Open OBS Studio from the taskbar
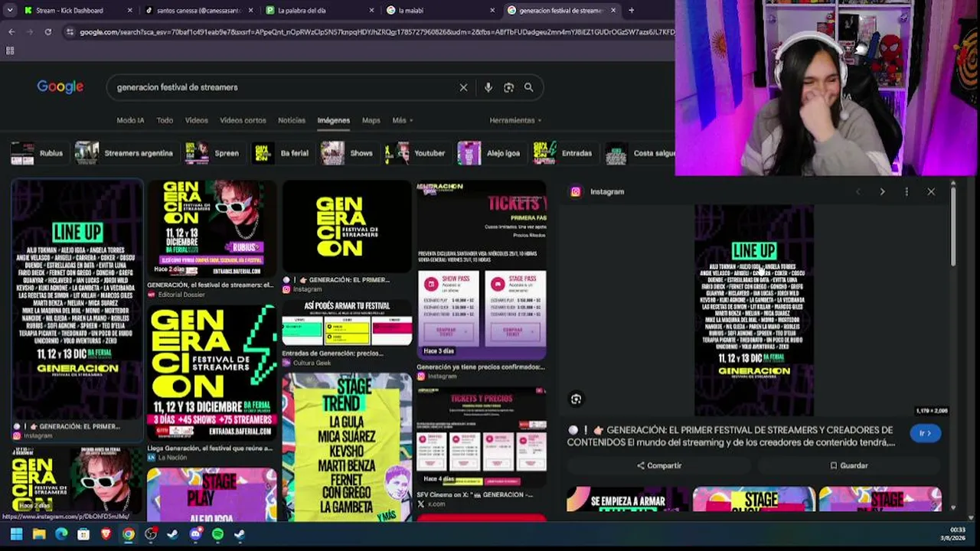Viewport: 980px width, 551px height. (x=151, y=534)
